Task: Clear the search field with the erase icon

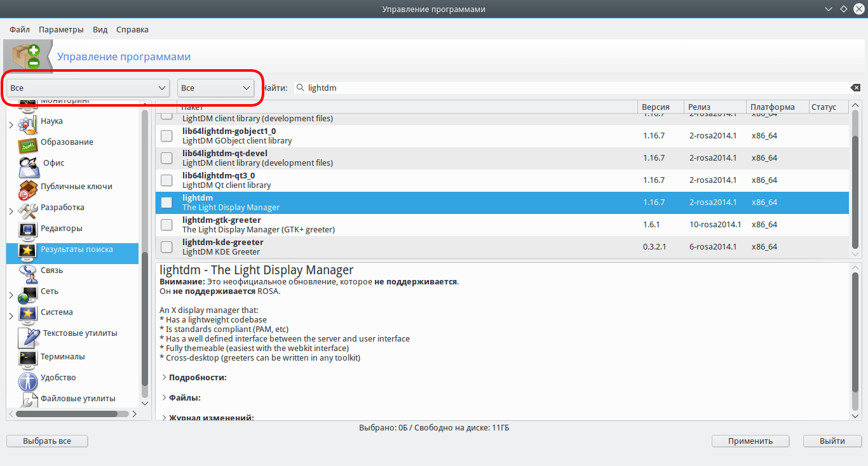Action: 855,88
